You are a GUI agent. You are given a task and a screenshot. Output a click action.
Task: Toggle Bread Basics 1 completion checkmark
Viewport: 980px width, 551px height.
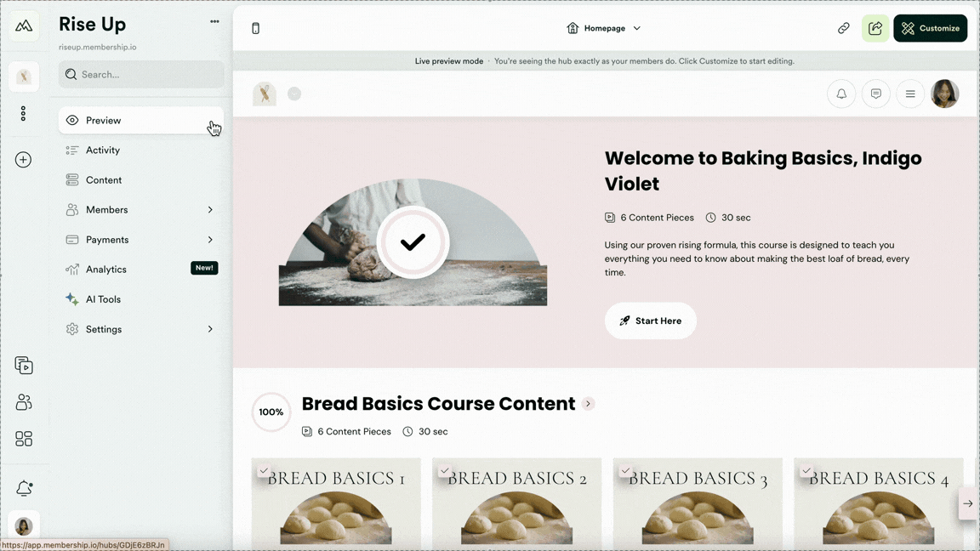[x=264, y=470]
